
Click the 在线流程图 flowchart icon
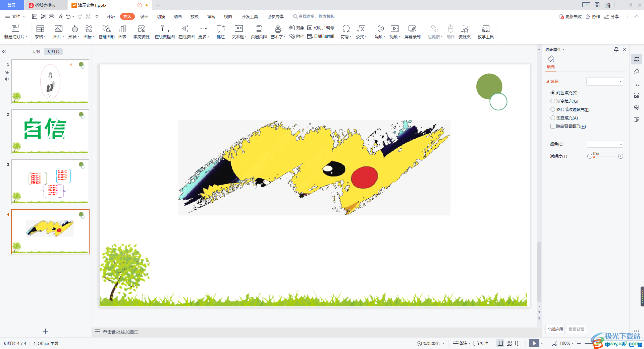(164, 29)
